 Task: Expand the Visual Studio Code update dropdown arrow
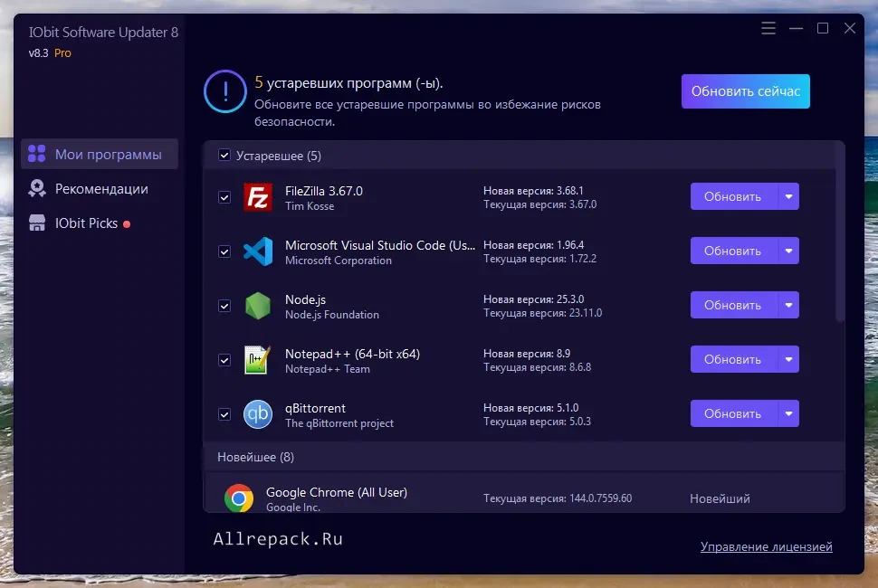pyautogui.click(x=788, y=251)
